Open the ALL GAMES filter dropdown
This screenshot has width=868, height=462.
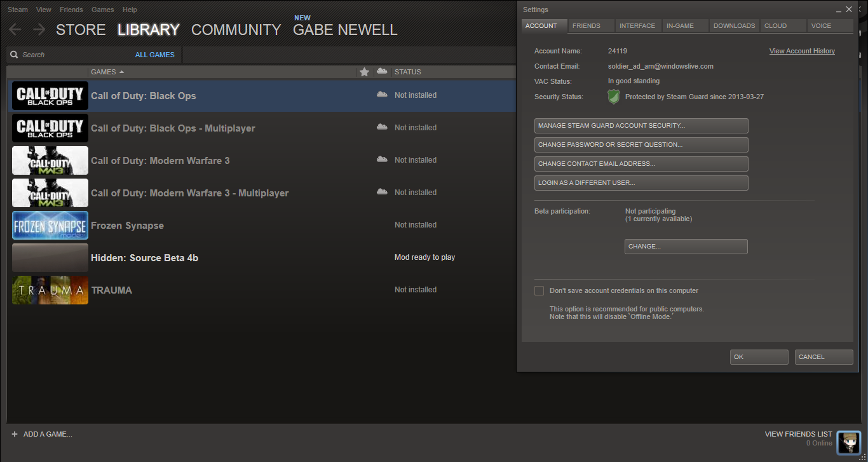point(154,55)
